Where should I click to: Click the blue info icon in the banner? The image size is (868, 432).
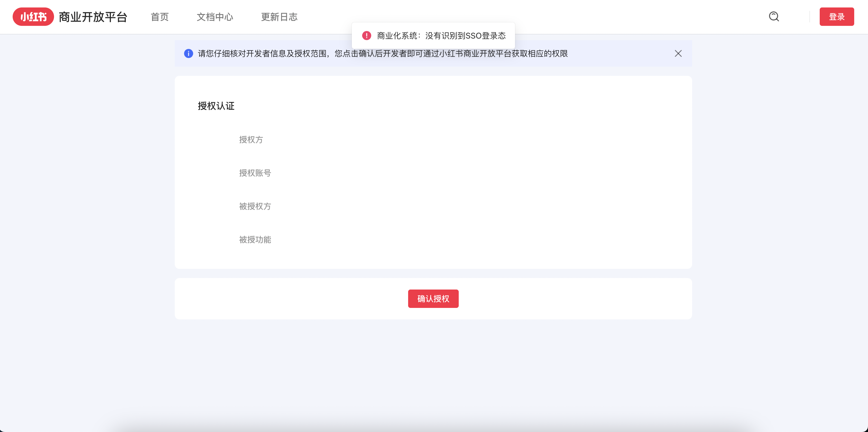click(x=188, y=53)
